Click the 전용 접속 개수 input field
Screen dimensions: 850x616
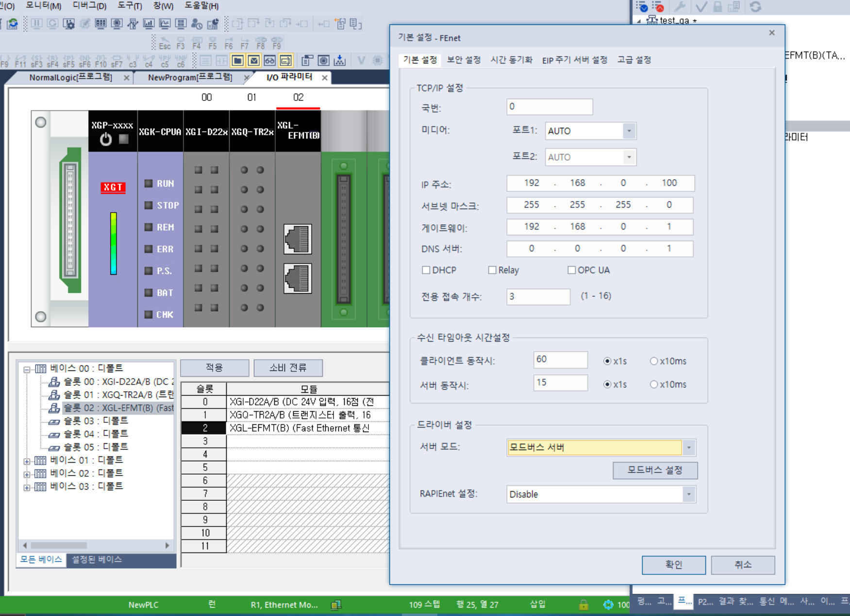538,297
